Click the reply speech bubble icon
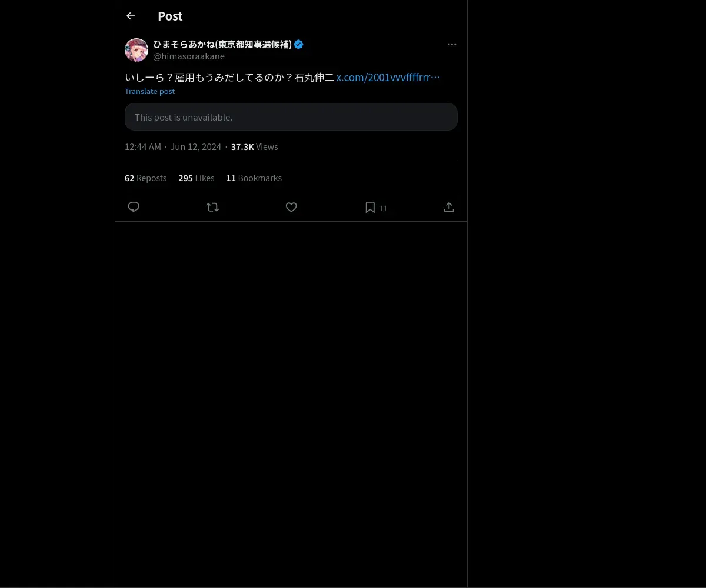 [x=134, y=207]
